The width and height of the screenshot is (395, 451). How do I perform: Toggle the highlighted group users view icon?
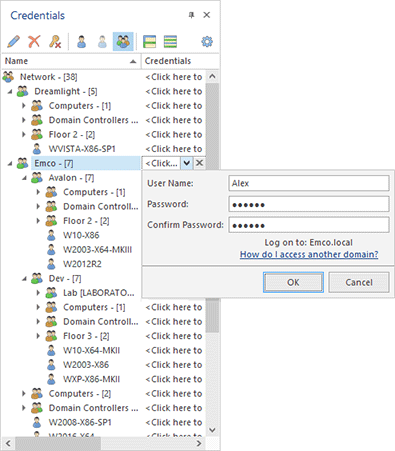click(x=123, y=42)
